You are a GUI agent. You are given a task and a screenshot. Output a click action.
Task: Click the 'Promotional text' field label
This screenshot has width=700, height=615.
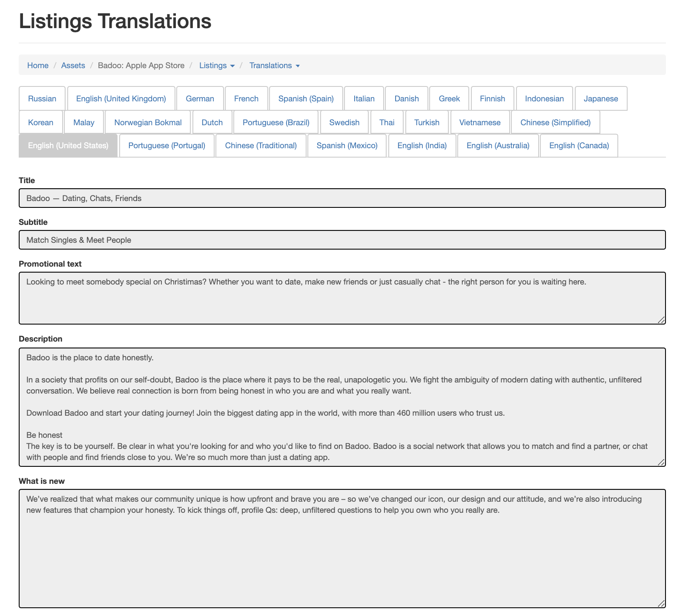pyautogui.click(x=50, y=264)
